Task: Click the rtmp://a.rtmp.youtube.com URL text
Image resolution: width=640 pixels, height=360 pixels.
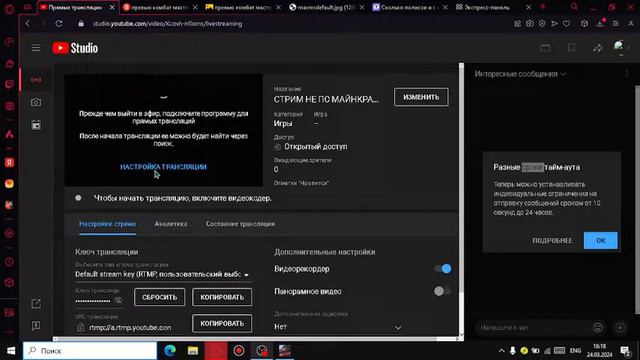Action: click(130, 327)
